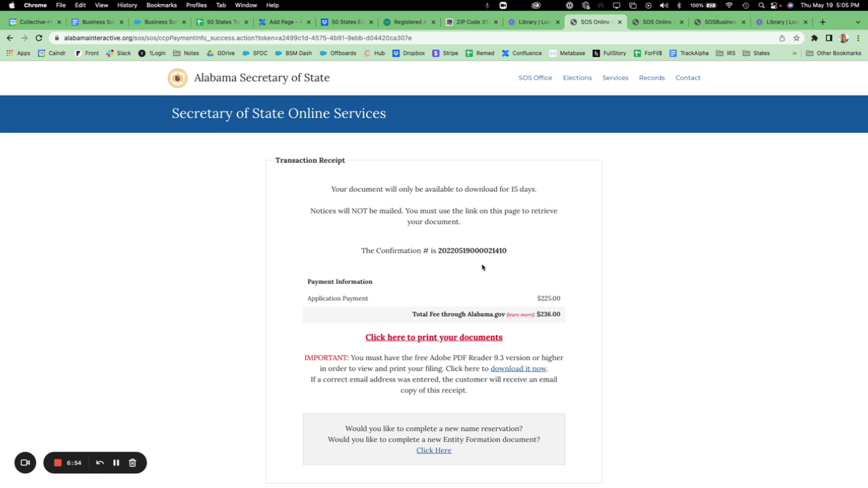Restart the recording with the undo arrow
The width and height of the screenshot is (868, 488).
100,463
